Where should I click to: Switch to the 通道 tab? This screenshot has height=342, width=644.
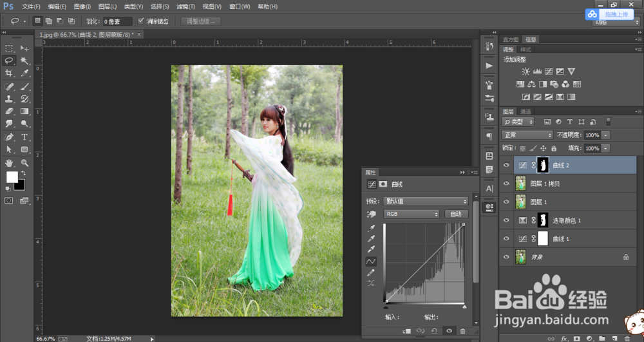coord(526,111)
